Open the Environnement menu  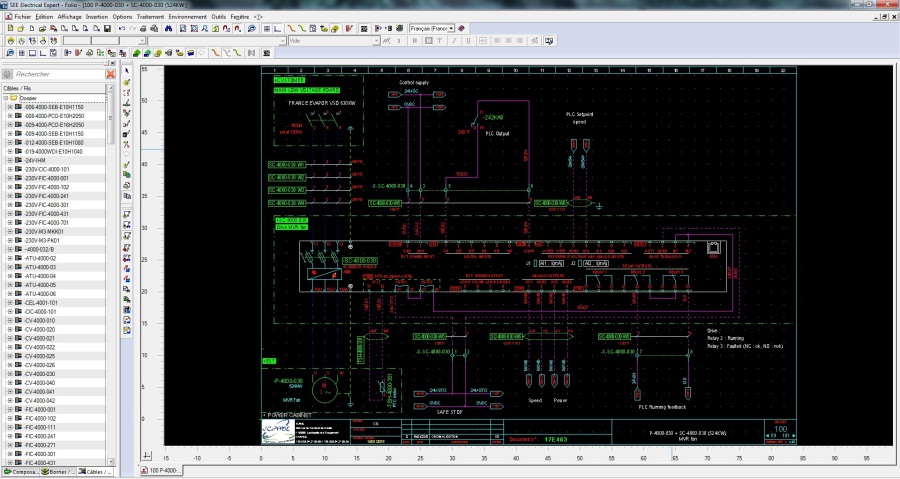[x=188, y=17]
